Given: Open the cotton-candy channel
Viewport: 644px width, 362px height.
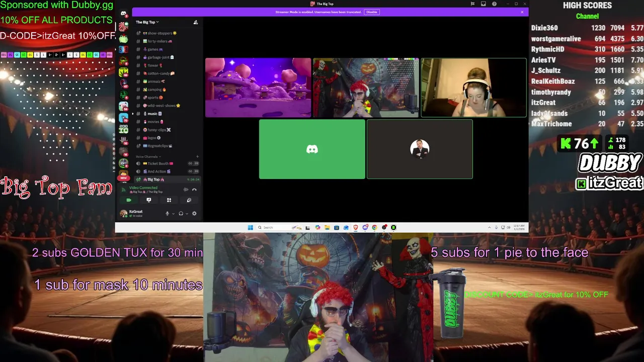Looking at the screenshot, I should point(168,73).
